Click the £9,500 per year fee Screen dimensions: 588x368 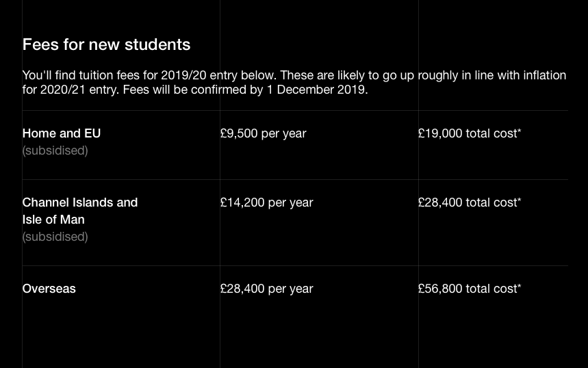tap(263, 133)
